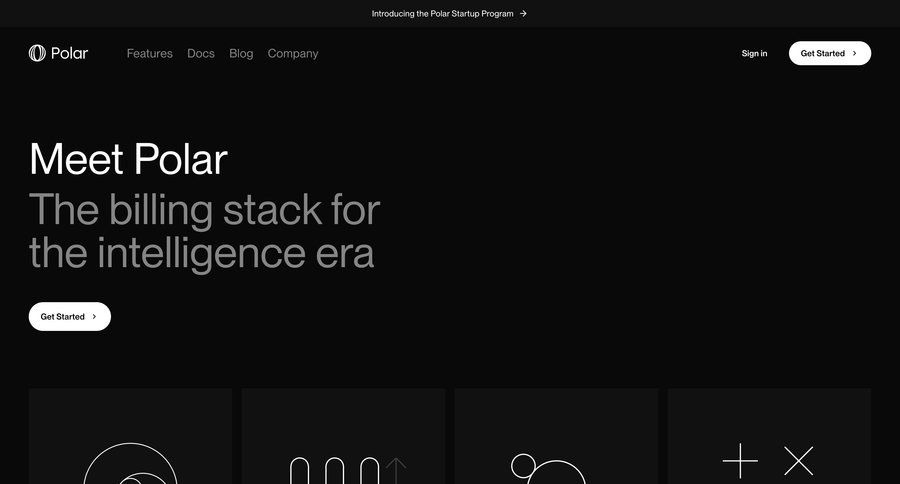
Task: Click the cross symbol in the last card
Action: (x=799, y=460)
